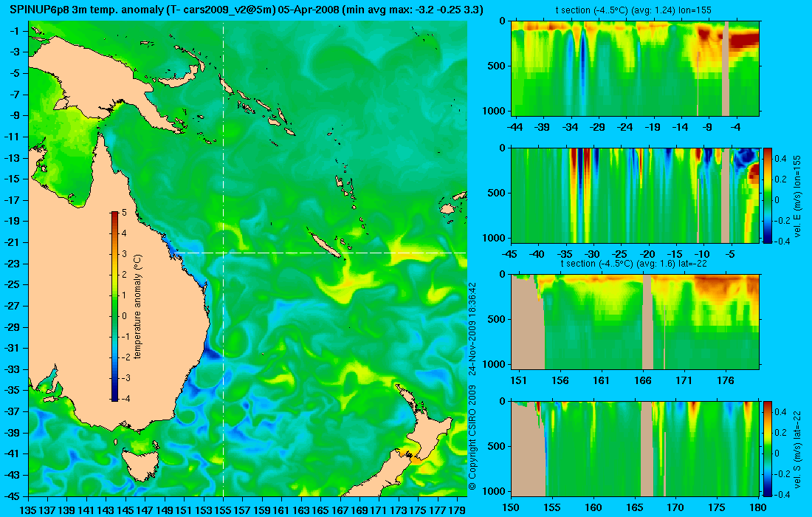Click the horizontal dashed section line at latitude -22
This screenshot has width=812, height=517.
(x=321, y=253)
